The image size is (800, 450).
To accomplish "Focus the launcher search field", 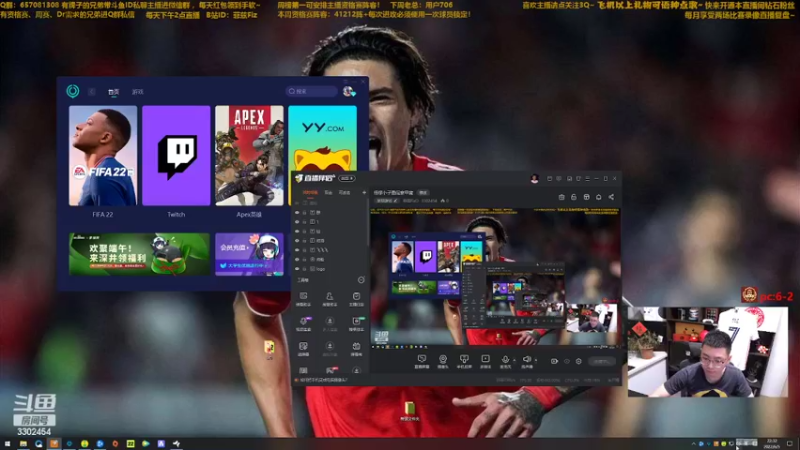I will coord(312,91).
